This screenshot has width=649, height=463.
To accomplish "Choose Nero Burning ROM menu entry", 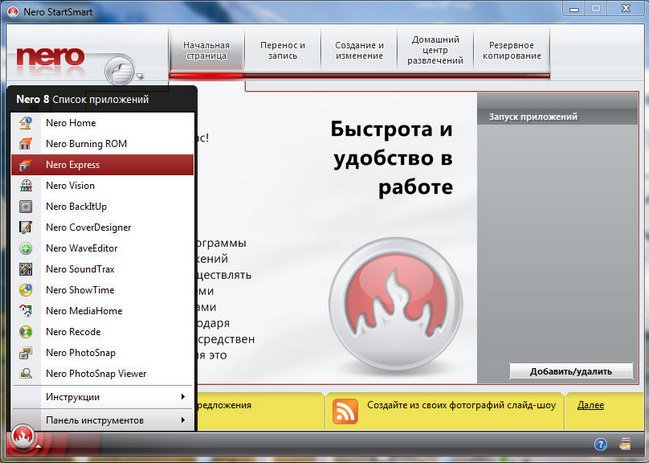I will pos(103,144).
